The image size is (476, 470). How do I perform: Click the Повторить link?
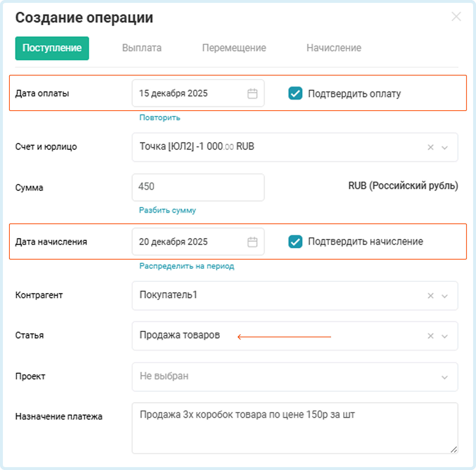click(160, 117)
